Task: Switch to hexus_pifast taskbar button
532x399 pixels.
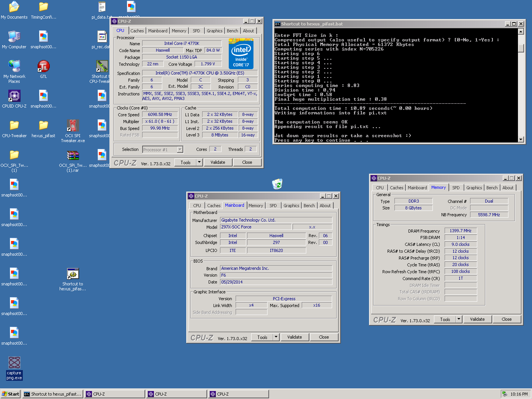Action: pyautogui.click(x=53, y=394)
